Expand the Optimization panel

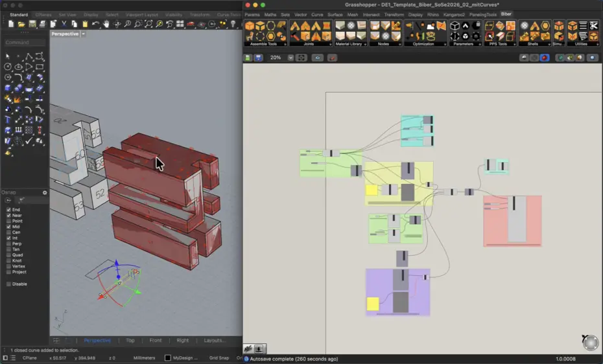click(445, 44)
